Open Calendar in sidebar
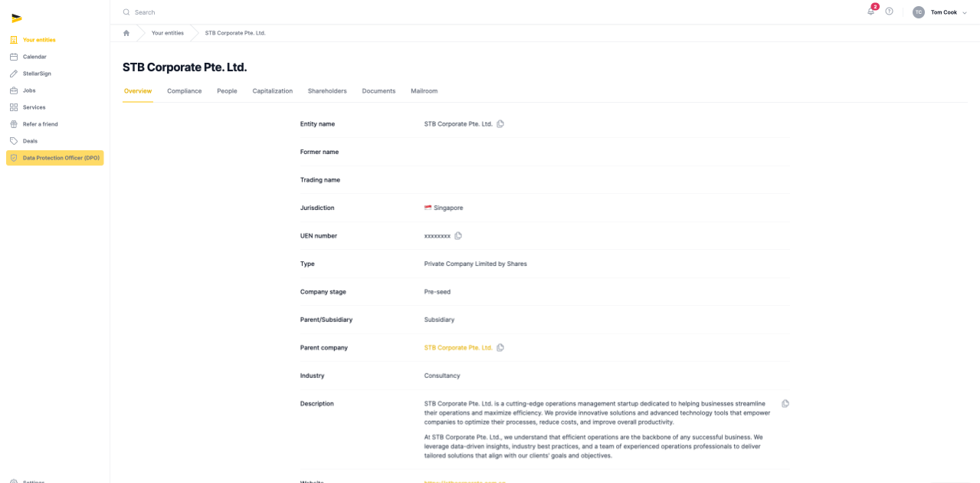 pos(54,57)
